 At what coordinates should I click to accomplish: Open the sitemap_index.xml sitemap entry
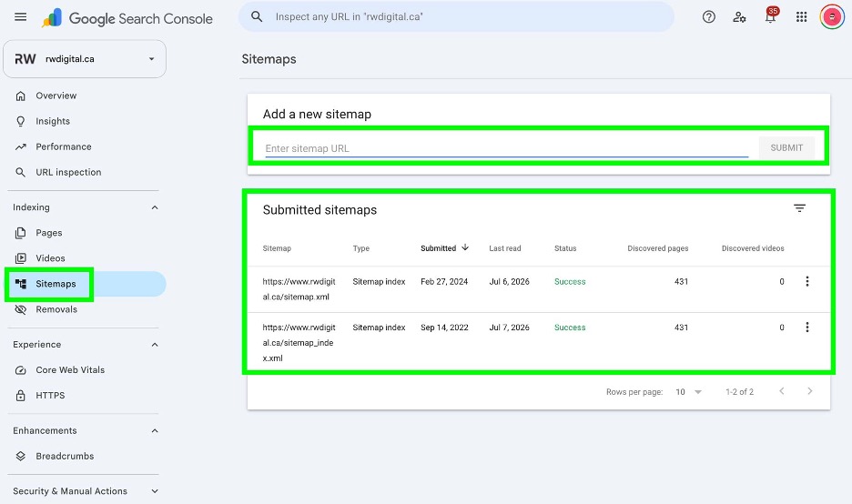(299, 343)
